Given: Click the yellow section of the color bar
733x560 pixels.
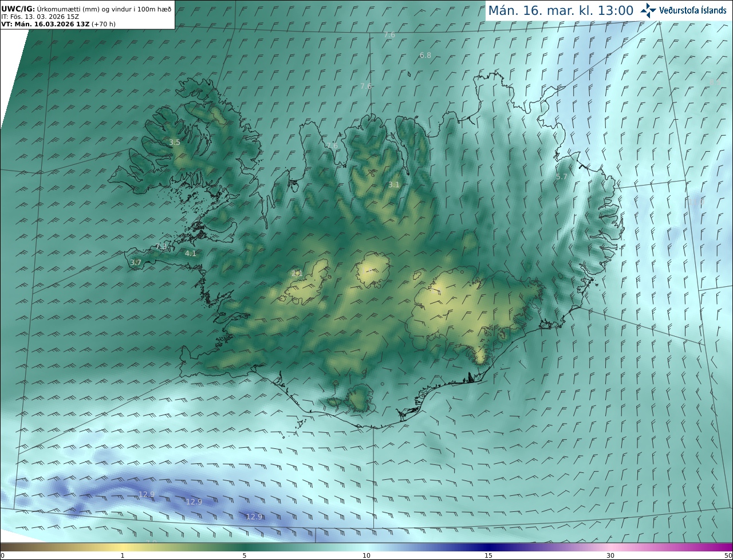Looking at the screenshot, I should coord(123,547).
